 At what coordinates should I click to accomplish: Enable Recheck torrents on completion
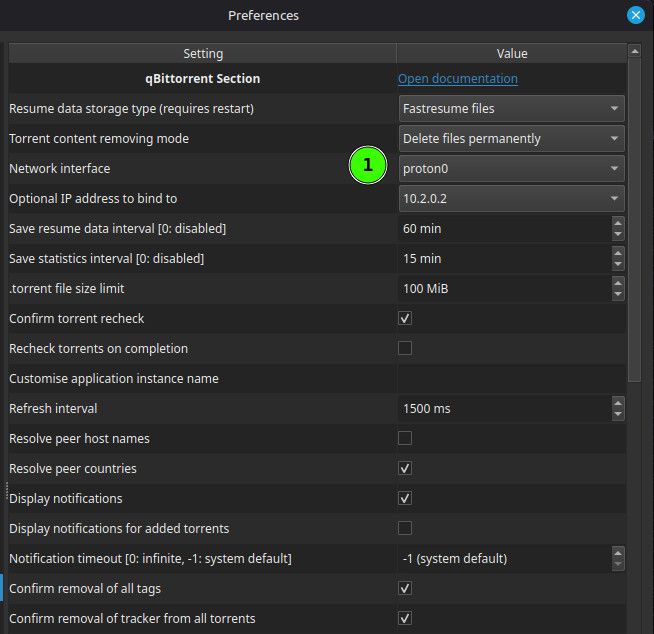coord(405,348)
